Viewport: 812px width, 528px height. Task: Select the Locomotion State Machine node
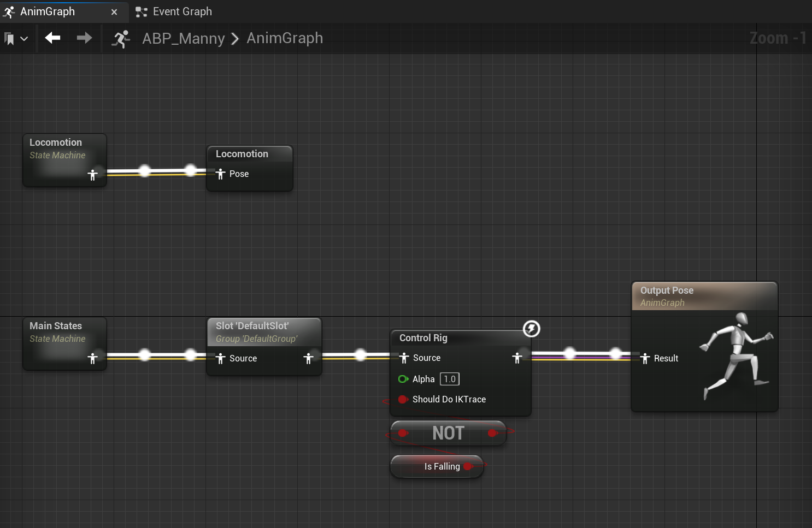(64, 160)
